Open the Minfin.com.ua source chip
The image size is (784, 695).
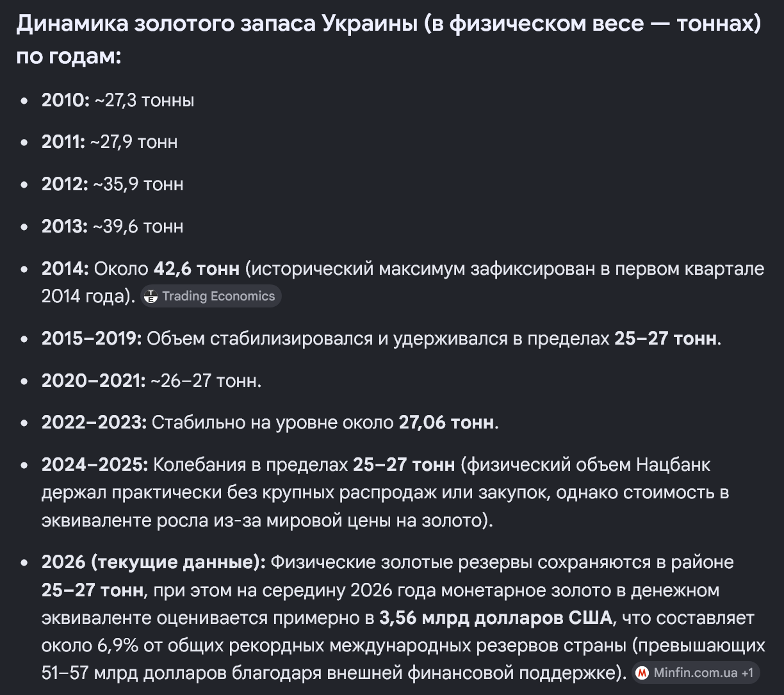point(696,673)
